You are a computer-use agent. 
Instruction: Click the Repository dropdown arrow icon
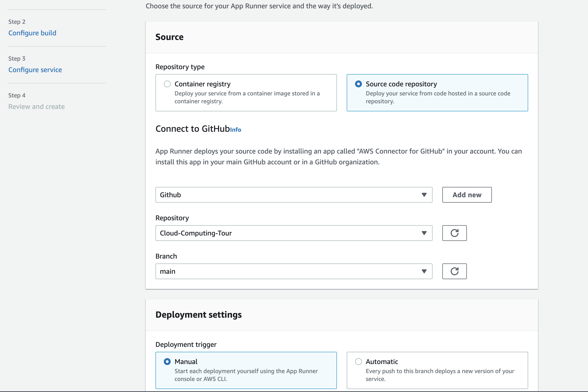[424, 233]
